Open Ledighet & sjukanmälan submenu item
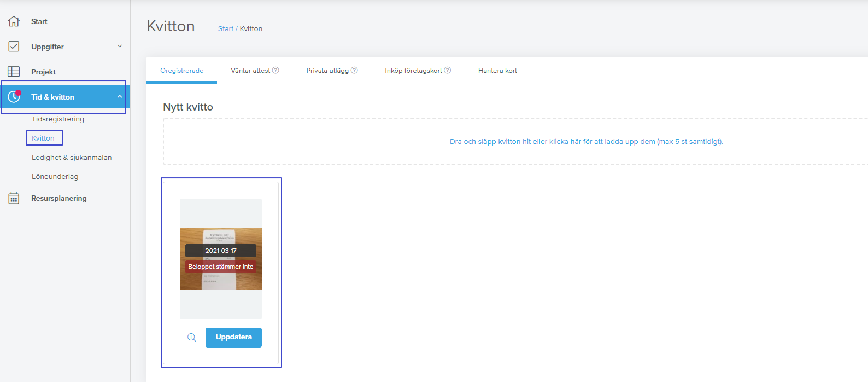This screenshot has width=868, height=382. click(72, 157)
